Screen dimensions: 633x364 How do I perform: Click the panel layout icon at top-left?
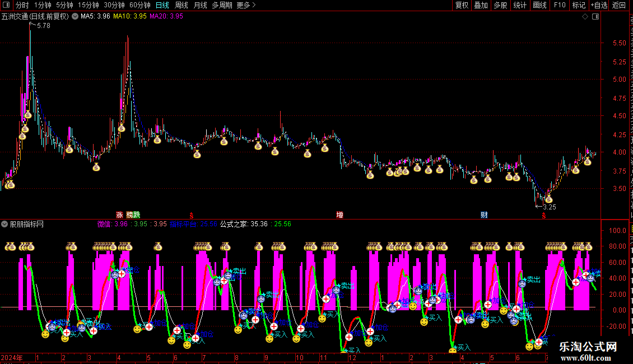pyautogui.click(x=6, y=5)
